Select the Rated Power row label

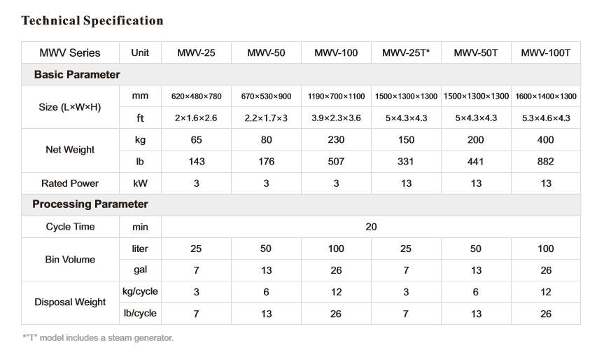pos(70,183)
